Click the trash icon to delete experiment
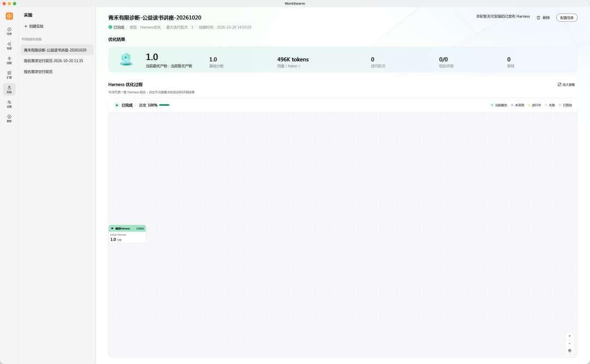This screenshot has width=590, height=364. pos(538,17)
